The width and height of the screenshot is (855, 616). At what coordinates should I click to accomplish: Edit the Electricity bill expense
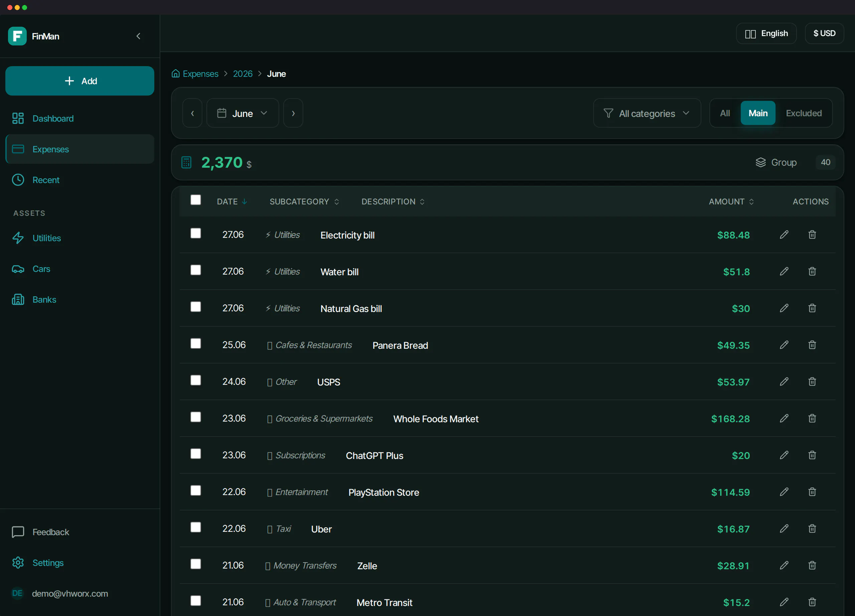click(x=784, y=235)
